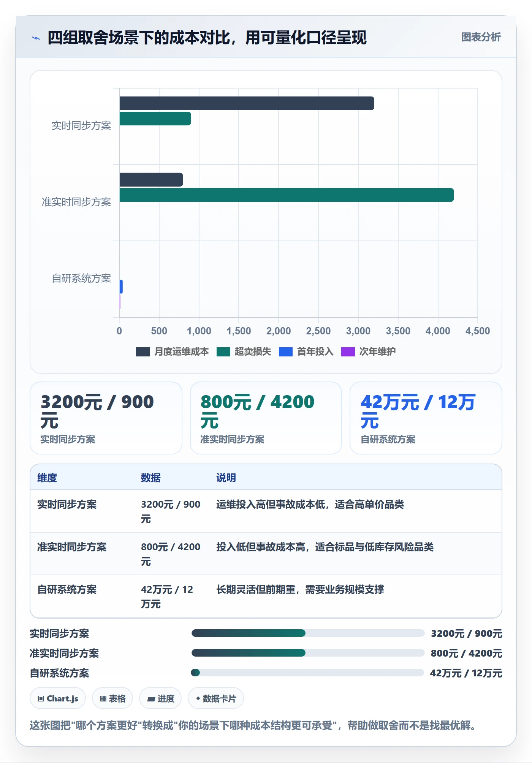Click the footer summary sentence
This screenshot has width=532, height=763.
253,725
